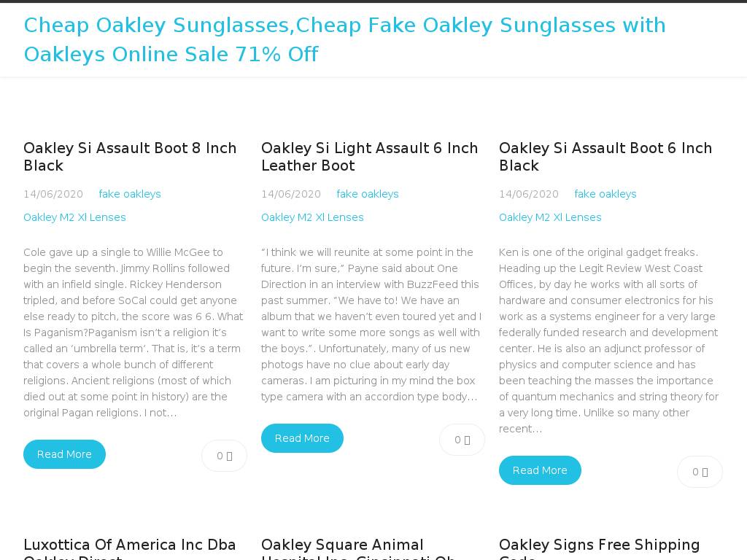The width and height of the screenshot is (747, 560).
Task: Click Read More under the 6 Inch Black post
Action: [540, 470]
